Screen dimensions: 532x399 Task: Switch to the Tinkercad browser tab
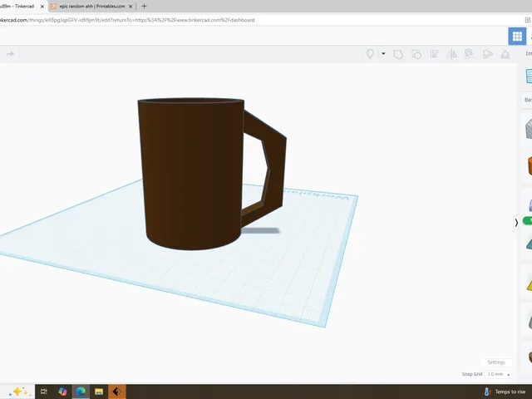pyautogui.click(x=17, y=6)
